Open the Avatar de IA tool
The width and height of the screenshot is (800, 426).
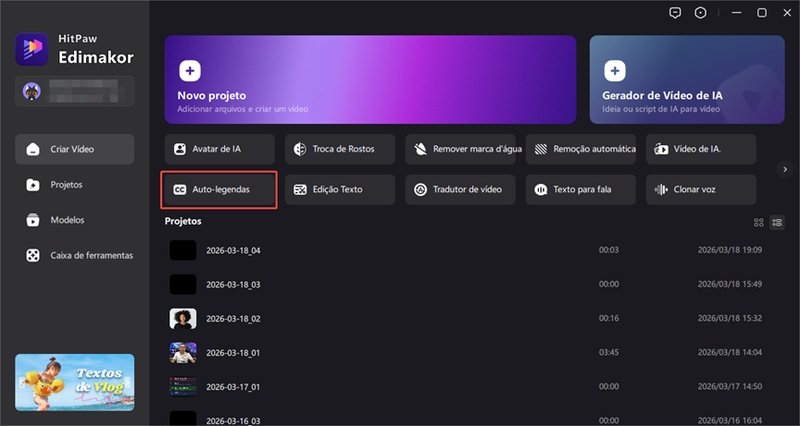click(219, 149)
